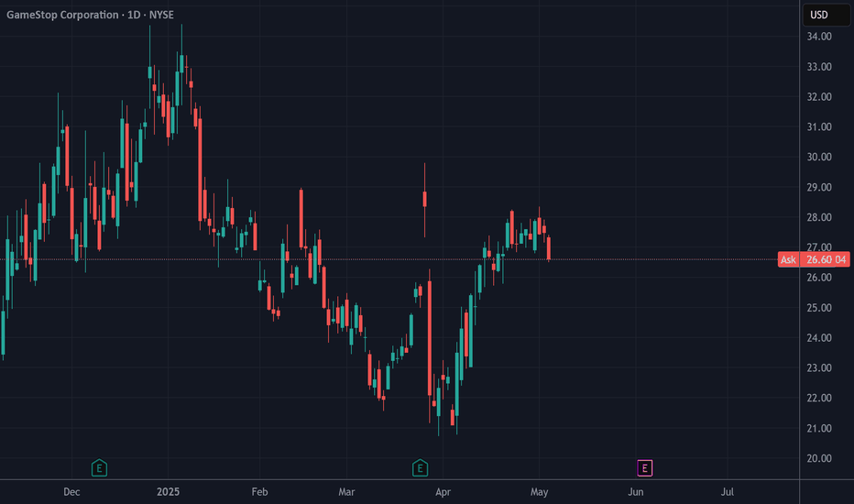Select the latest red candle at 26.60
Image resolution: width=854 pixels, height=504 pixels.
point(549,248)
